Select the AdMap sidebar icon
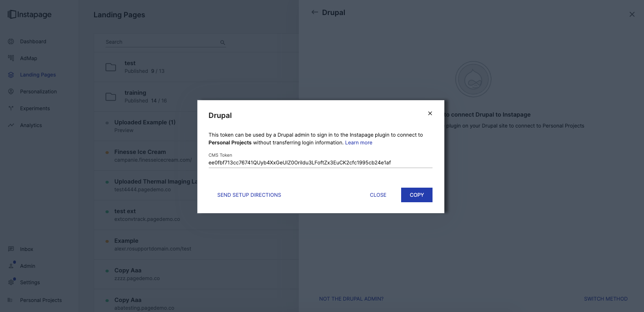This screenshot has height=312, width=644. [11, 58]
